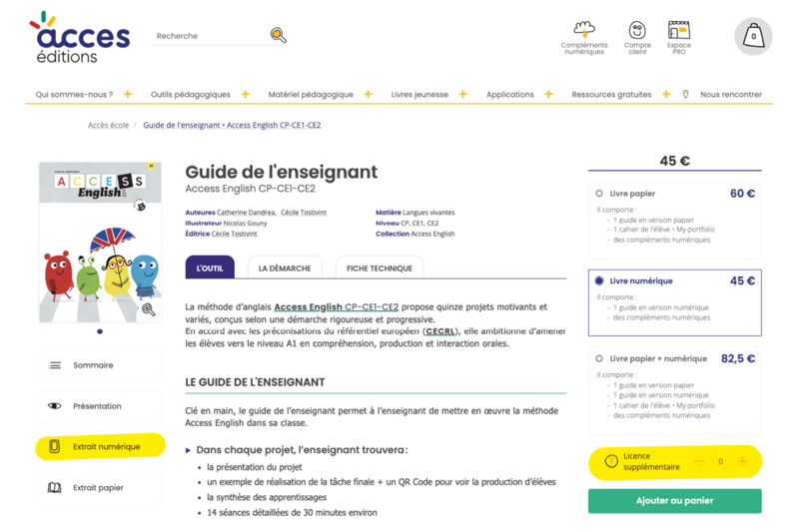Viewport: 799px width, 532px height.
Task: Select the Livre numérique option
Action: pyautogui.click(x=599, y=280)
